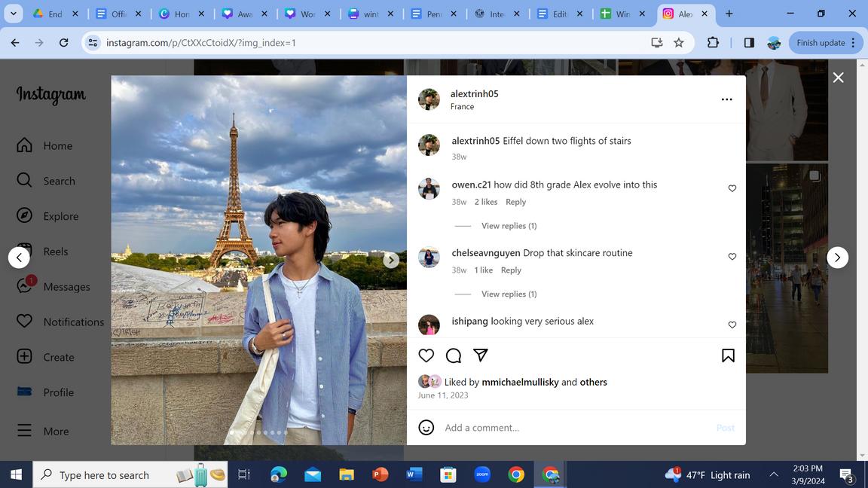This screenshot has height=488, width=868.
Task: Share the post with the paper plane icon
Action: point(481,355)
